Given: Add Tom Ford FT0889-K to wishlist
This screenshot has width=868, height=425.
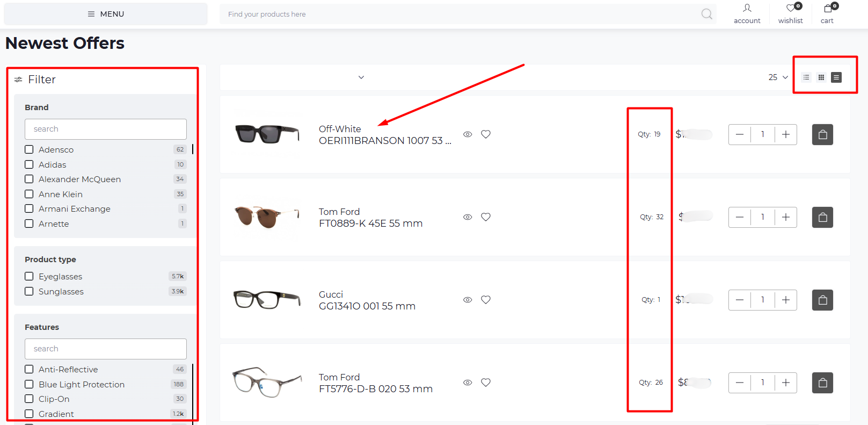Looking at the screenshot, I should point(486,217).
